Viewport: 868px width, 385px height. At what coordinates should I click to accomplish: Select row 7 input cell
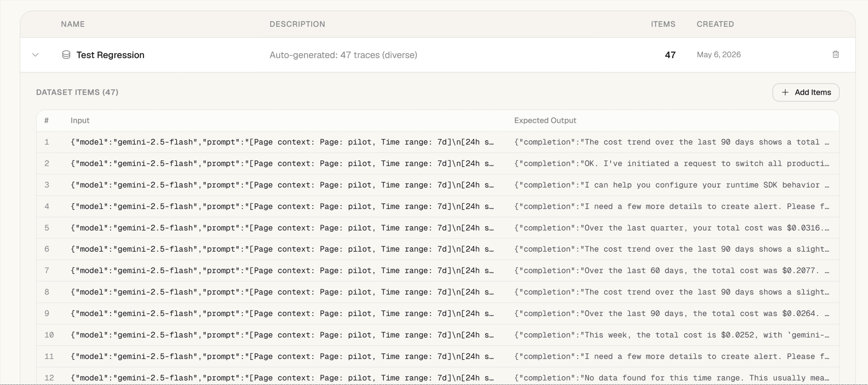[282, 270]
